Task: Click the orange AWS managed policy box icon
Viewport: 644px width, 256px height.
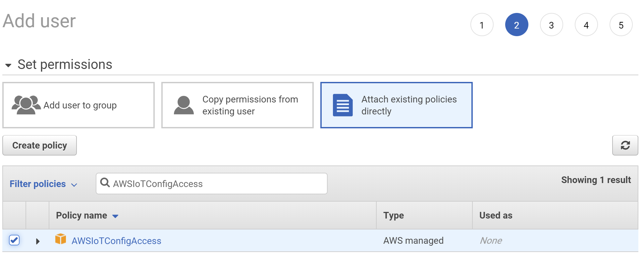Action: (61, 239)
